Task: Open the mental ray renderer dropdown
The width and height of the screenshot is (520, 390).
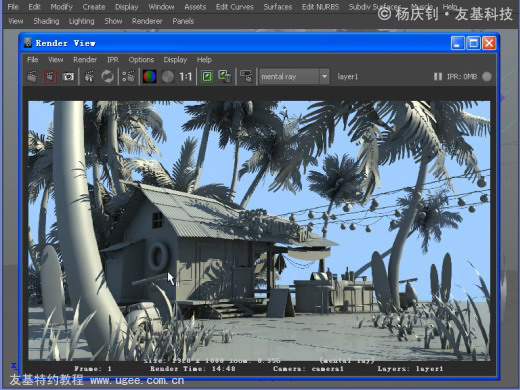Action: point(294,77)
